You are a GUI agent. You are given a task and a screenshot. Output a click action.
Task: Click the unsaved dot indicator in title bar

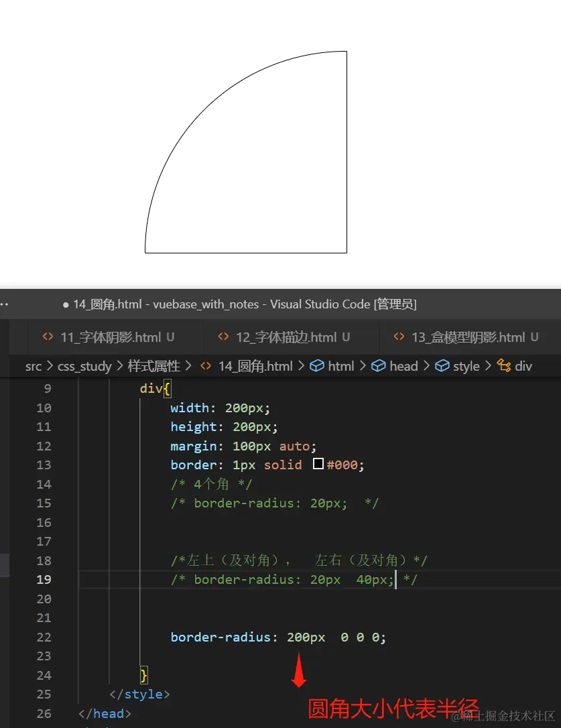point(66,305)
